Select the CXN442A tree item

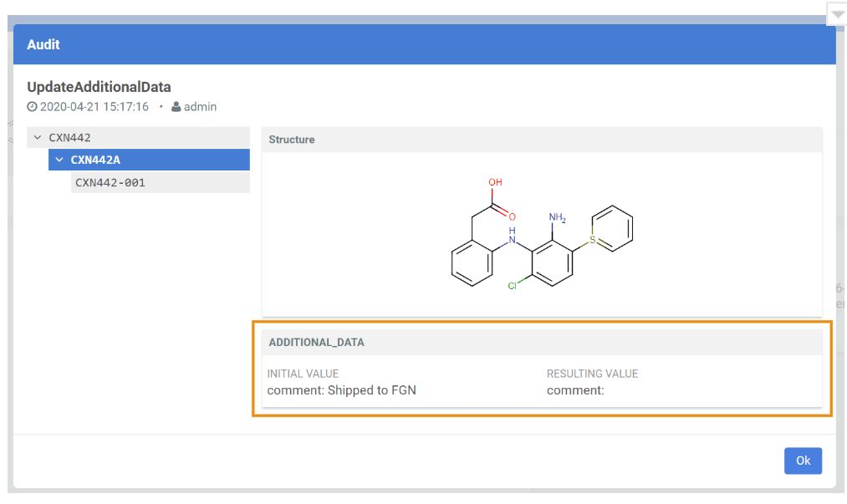click(x=95, y=160)
